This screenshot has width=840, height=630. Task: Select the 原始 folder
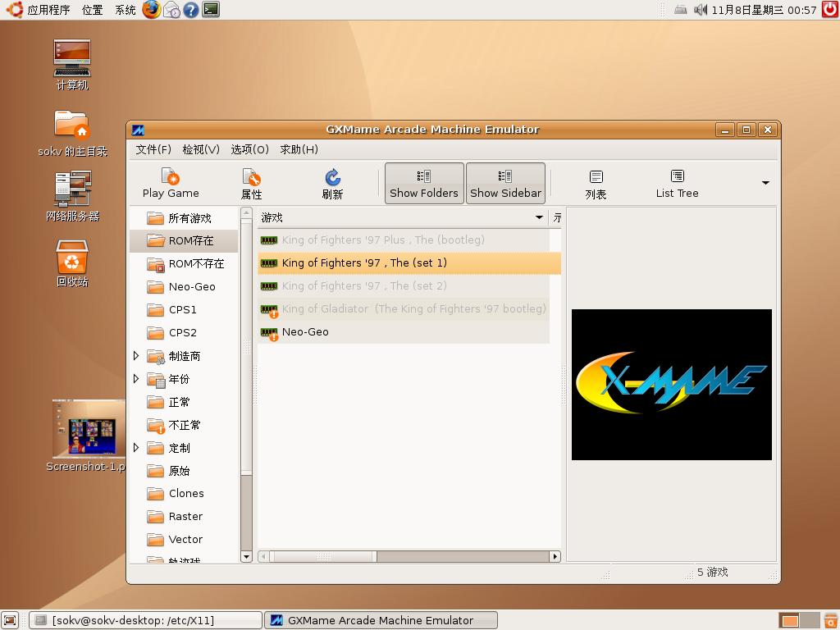[184, 470]
